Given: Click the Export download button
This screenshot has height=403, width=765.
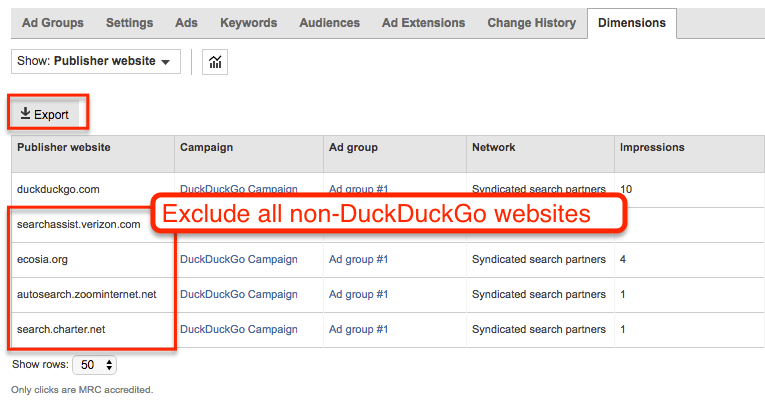Looking at the screenshot, I should [44, 114].
